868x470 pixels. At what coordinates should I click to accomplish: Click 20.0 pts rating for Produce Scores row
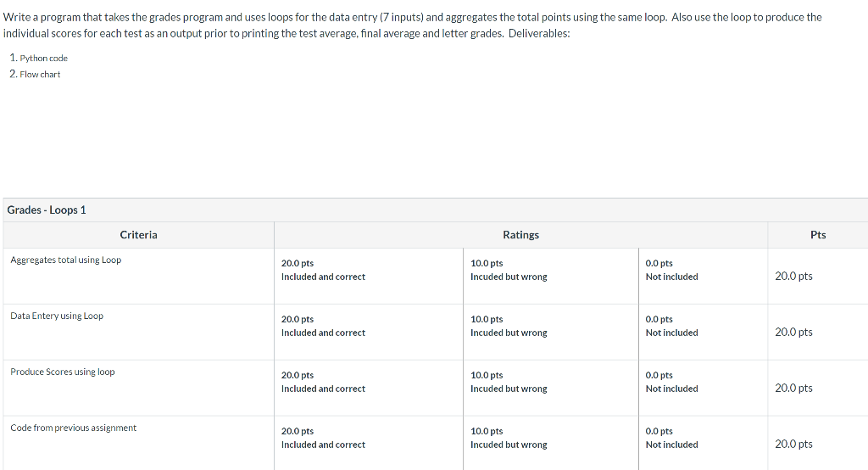298,375
